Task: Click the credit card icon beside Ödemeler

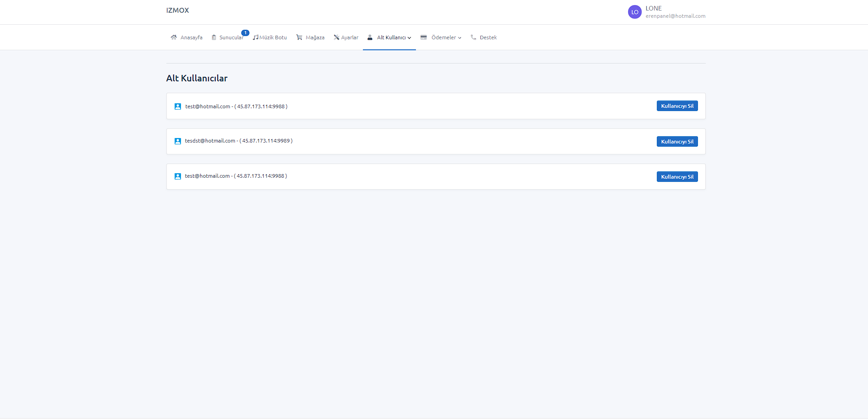Action: (424, 37)
